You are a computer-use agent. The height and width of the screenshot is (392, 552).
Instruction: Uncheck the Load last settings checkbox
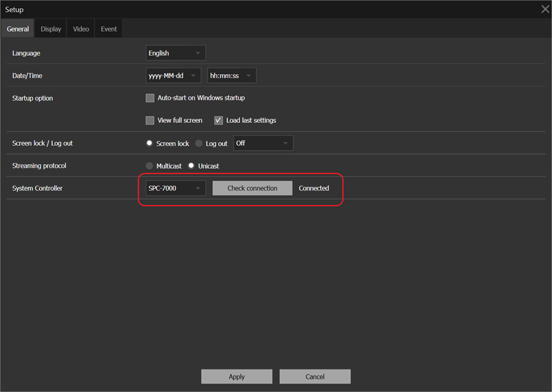click(x=218, y=120)
